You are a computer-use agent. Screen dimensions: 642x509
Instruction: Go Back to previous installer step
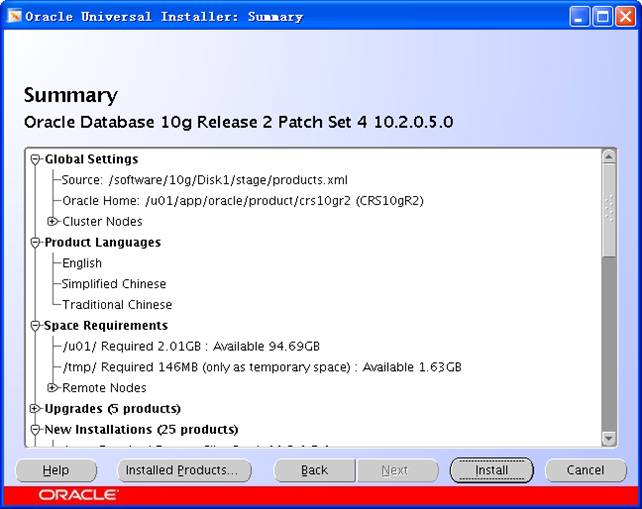coord(314,470)
